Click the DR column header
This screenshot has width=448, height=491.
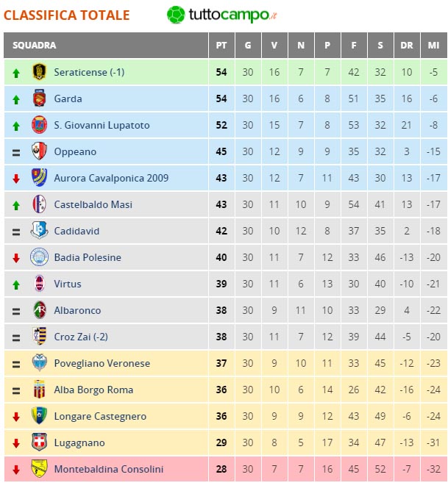tap(407, 45)
